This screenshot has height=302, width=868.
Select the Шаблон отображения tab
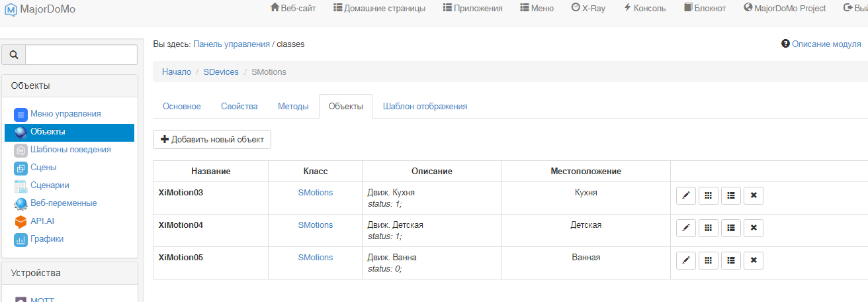pos(425,107)
